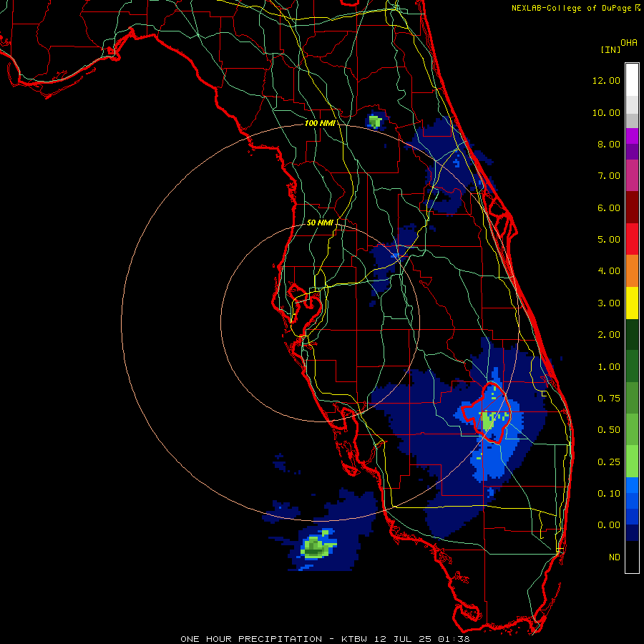Viewport: 644px width, 644px height.
Task: Pick the black ND swatch in legend
Action: click(632, 557)
